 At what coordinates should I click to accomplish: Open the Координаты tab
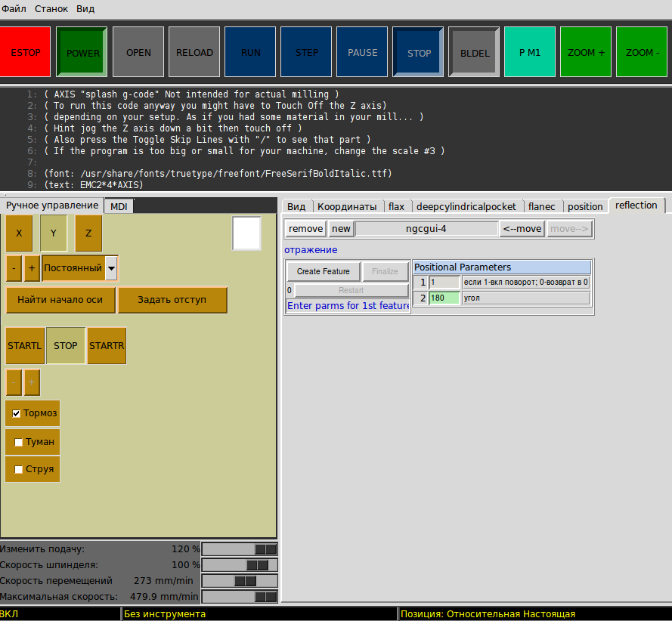point(347,206)
